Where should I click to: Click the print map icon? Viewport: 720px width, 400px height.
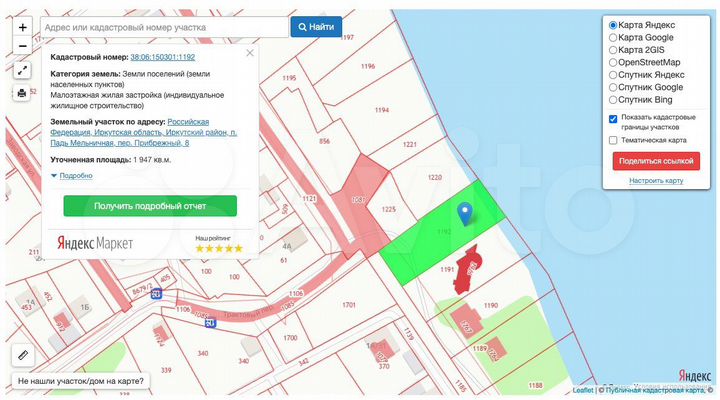tap(22, 93)
